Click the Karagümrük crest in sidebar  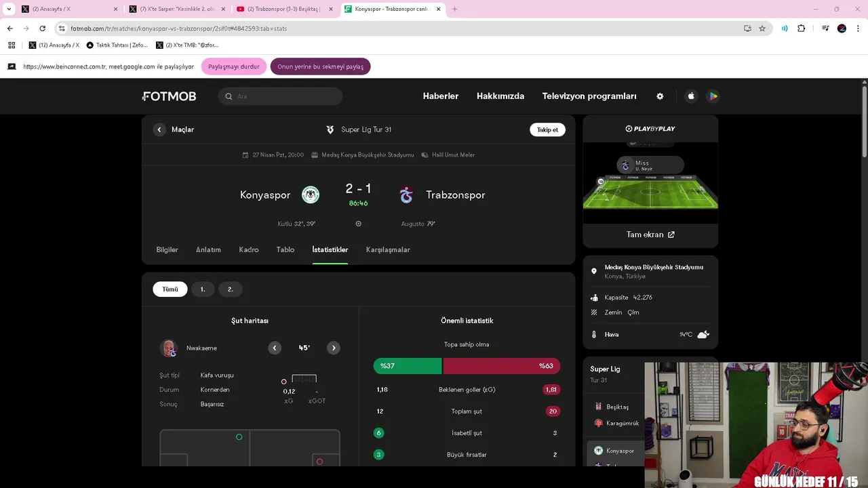coord(598,423)
